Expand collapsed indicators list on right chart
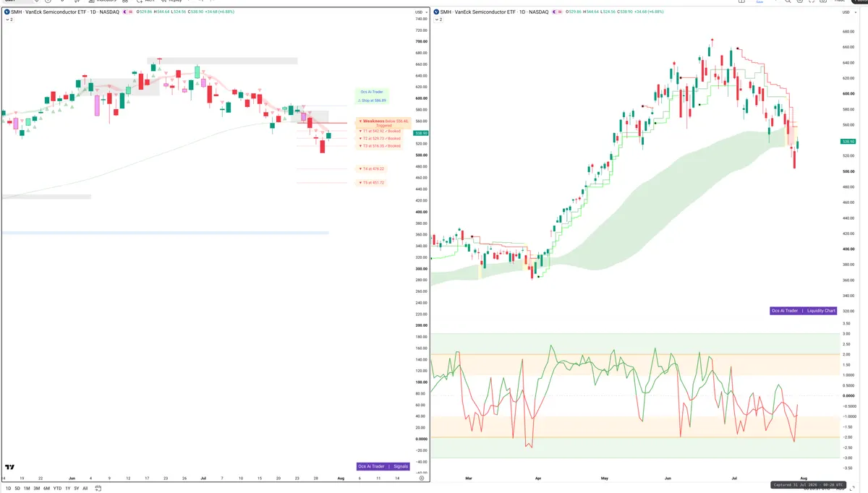Image resolution: width=868 pixels, height=493 pixels. [439, 20]
